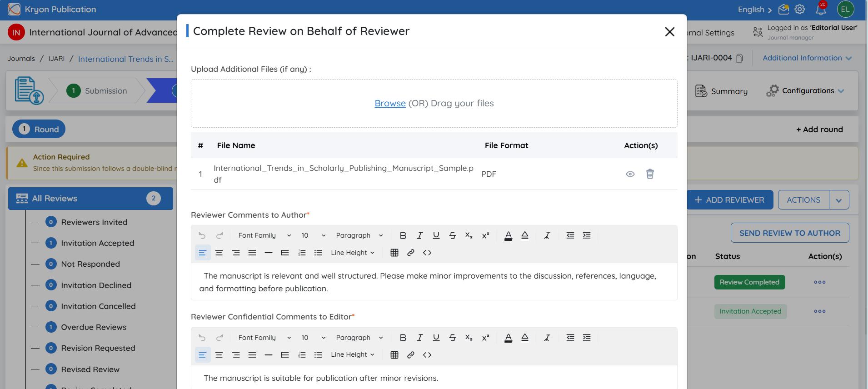
Task: Select Round 1 tab
Action: point(39,129)
